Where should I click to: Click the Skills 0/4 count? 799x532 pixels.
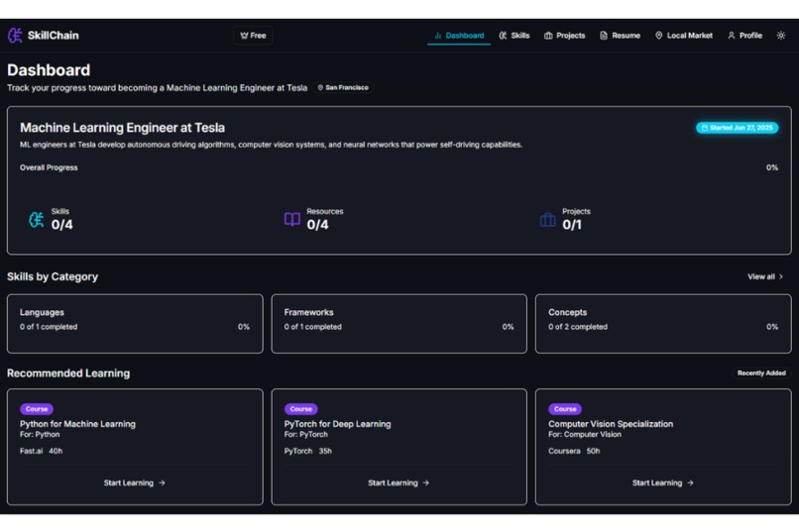[61, 225]
